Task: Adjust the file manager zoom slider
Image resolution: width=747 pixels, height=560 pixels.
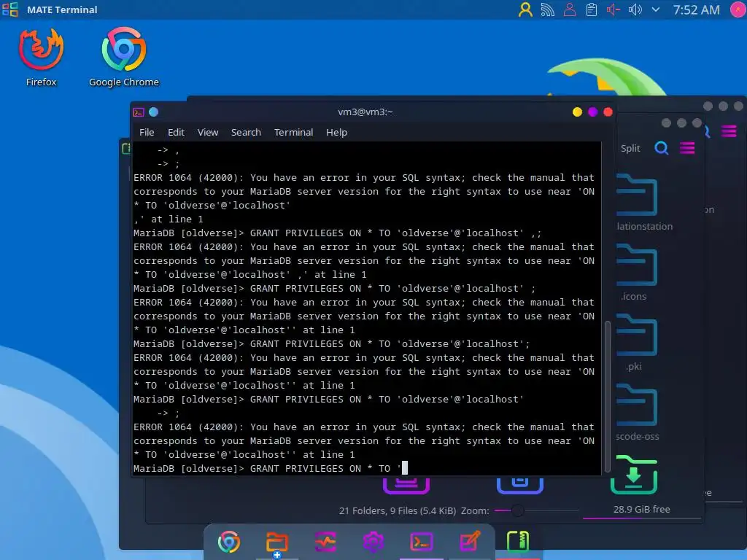Action: (517, 510)
